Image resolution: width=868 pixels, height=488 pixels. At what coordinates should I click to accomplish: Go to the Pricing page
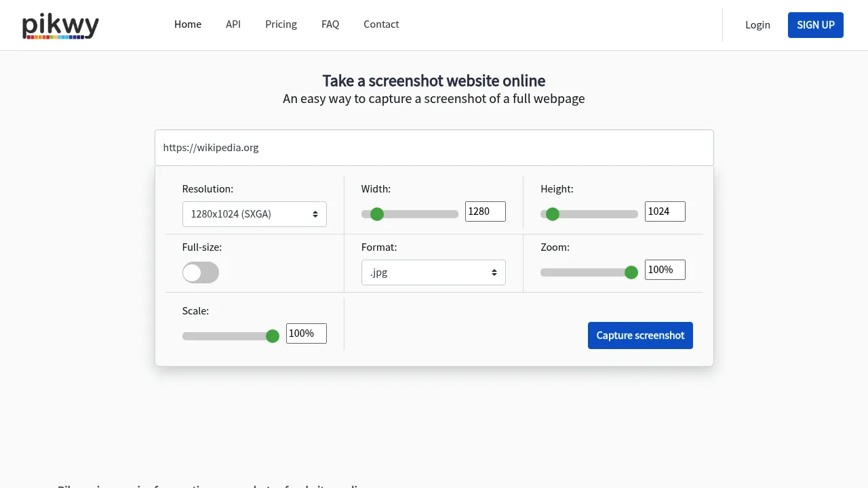tap(281, 24)
